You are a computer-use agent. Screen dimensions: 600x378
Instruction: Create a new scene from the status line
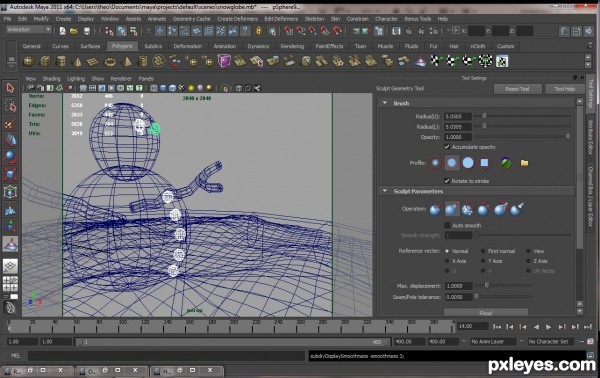tap(62, 31)
